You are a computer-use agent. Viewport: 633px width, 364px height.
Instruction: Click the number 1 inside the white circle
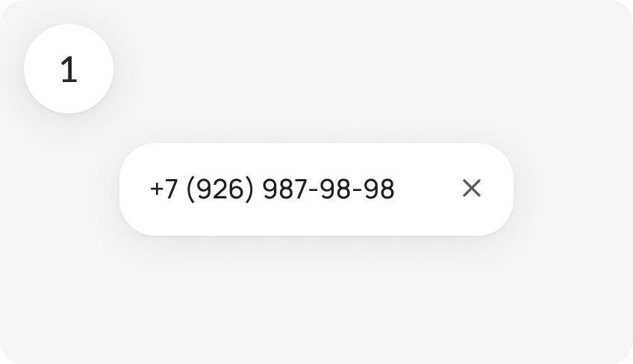(x=69, y=69)
